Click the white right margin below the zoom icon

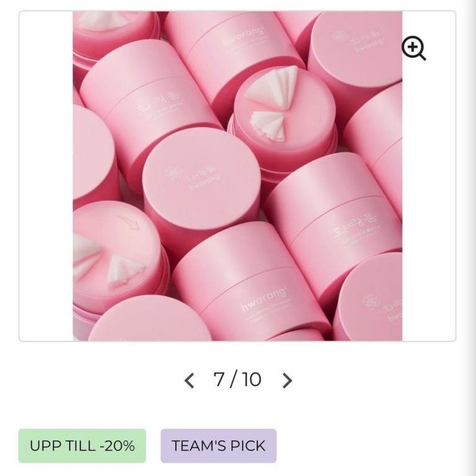point(428,198)
